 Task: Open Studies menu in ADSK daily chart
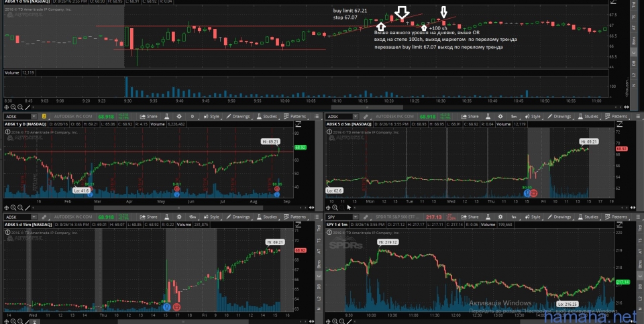(x=267, y=116)
